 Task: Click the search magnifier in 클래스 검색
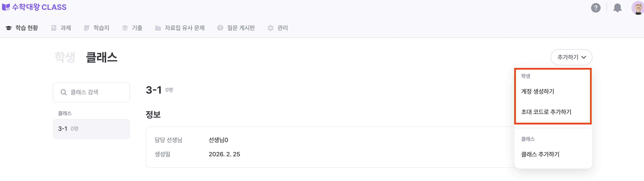(x=63, y=92)
